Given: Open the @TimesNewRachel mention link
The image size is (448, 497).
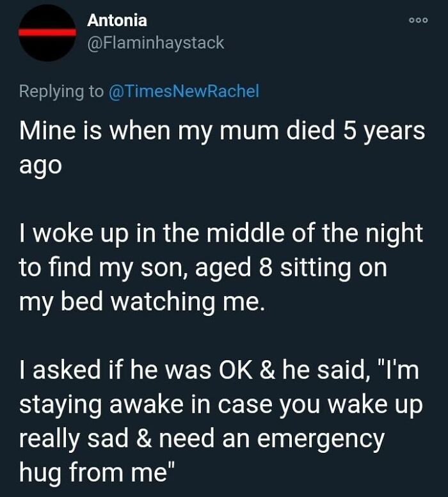Looking at the screenshot, I should click(x=184, y=91).
